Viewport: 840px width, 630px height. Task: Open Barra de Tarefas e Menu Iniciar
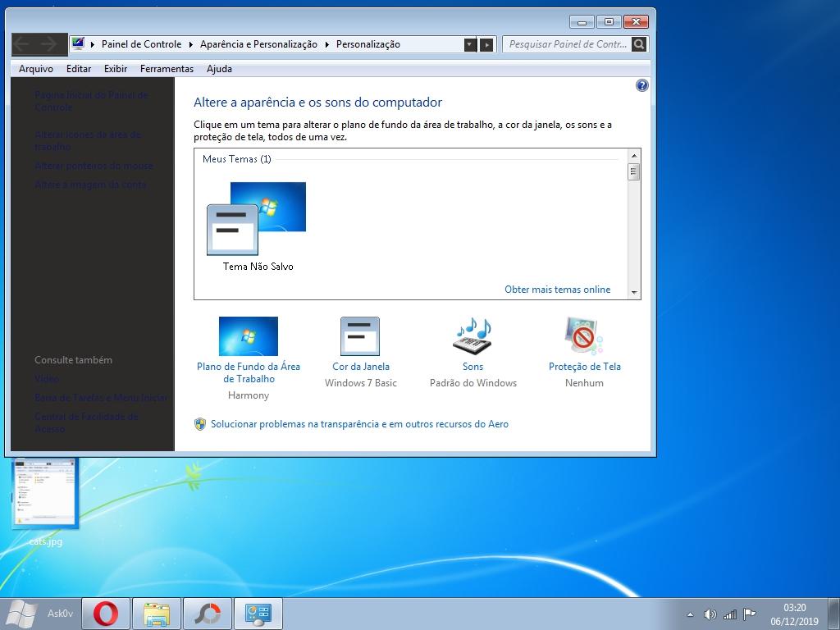coord(101,398)
